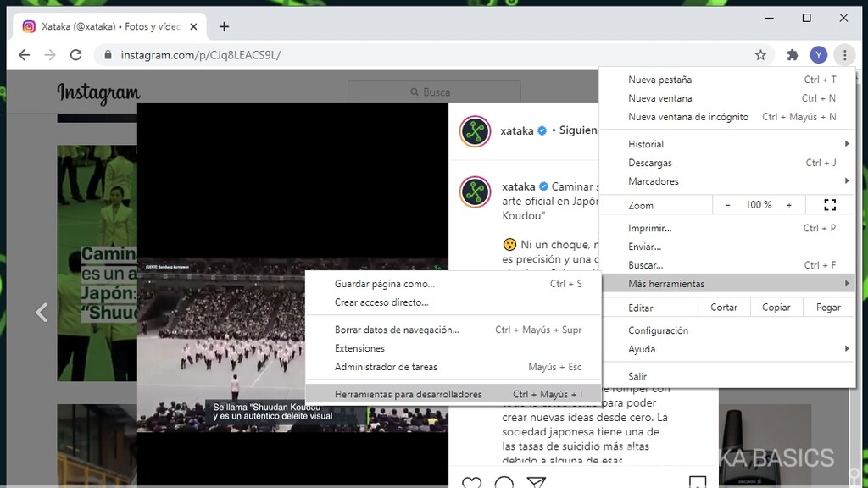
Task: Select Nueva pestaña menu entry
Action: point(727,80)
